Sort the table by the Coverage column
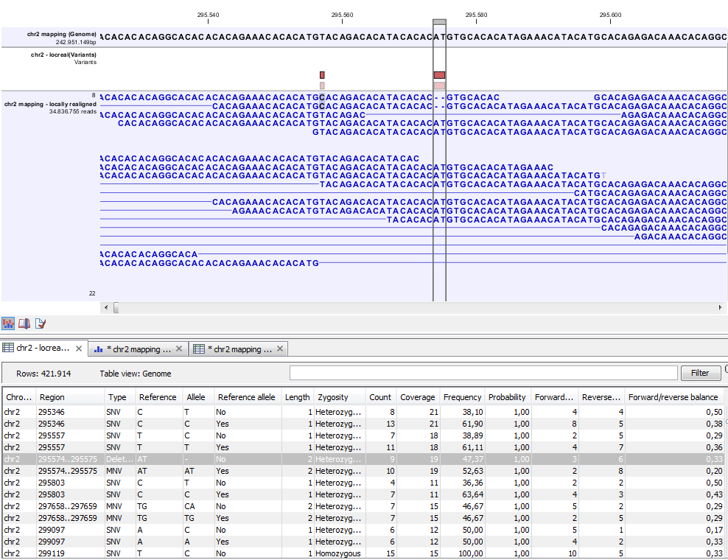The height and width of the screenshot is (560, 728). [x=418, y=396]
